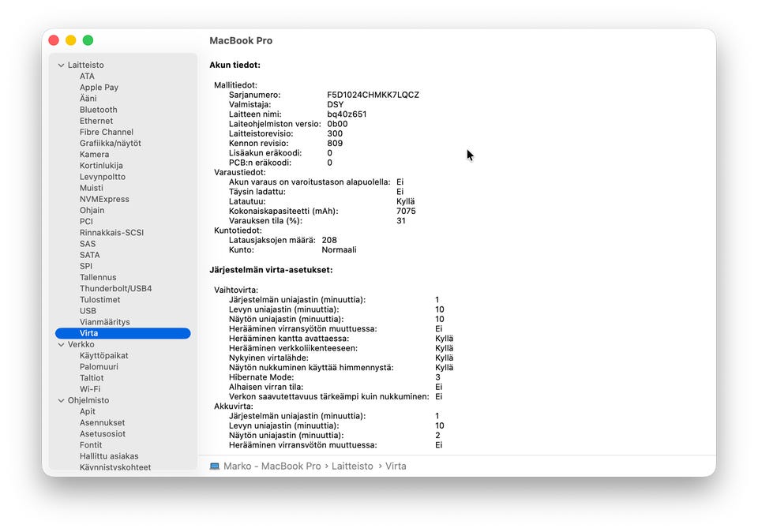
Task: Close the window with red button
Action: (x=54, y=40)
